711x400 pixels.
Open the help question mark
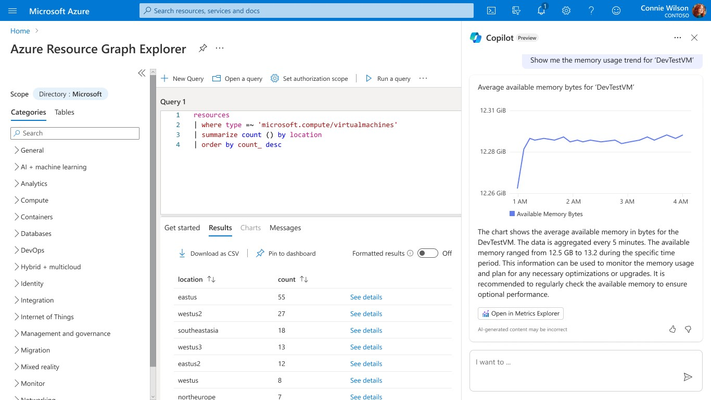591,11
